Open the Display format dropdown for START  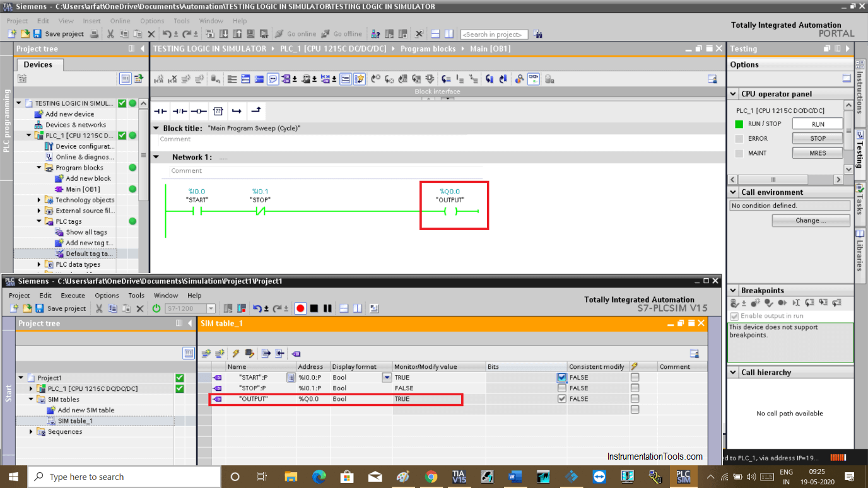click(387, 378)
